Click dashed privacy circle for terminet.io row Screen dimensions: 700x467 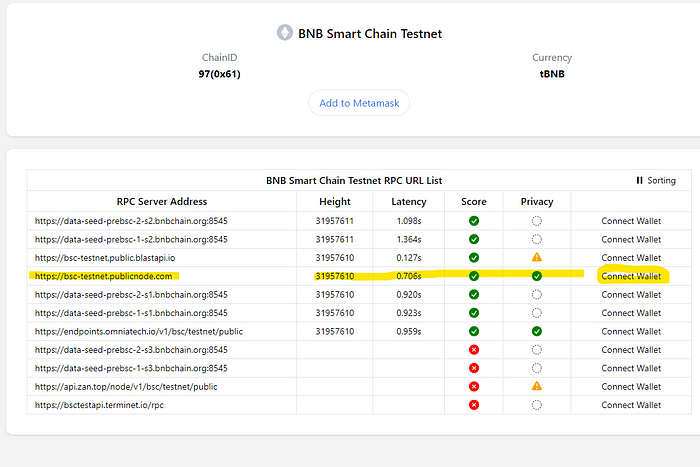537,405
